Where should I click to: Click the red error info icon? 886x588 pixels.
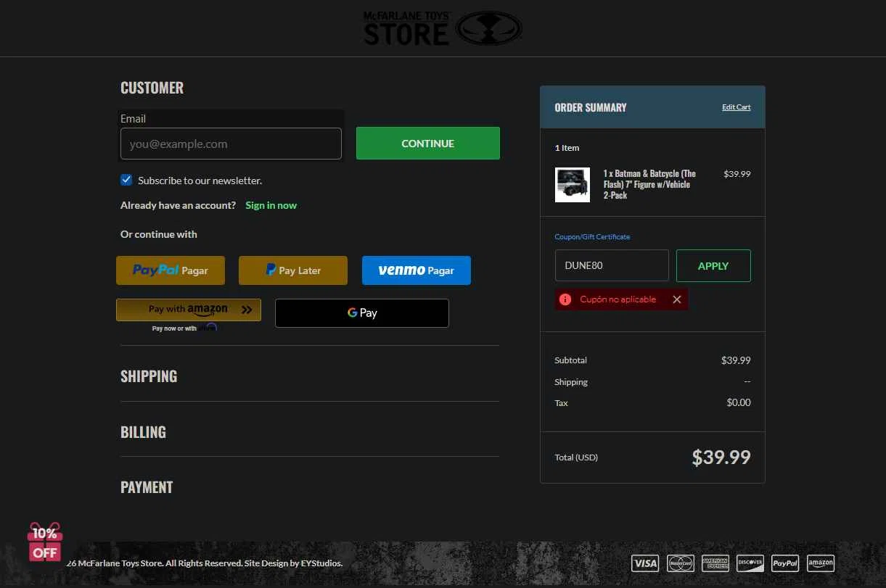click(x=565, y=299)
